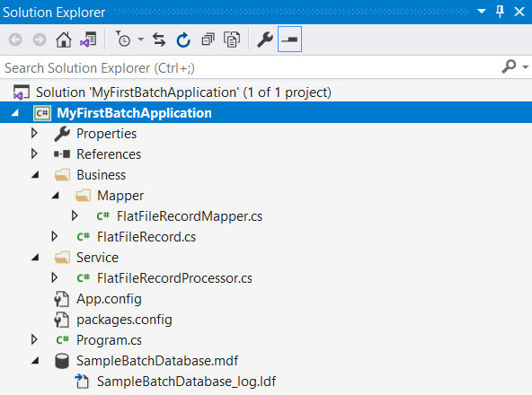
Task: Switch between Solution and Folder views
Action: tap(88, 39)
